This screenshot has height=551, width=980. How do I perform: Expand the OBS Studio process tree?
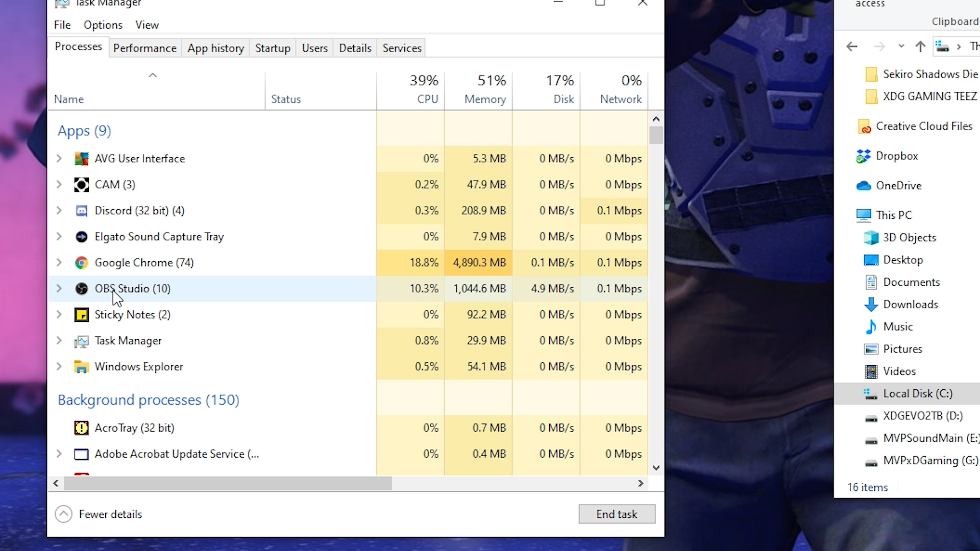(x=59, y=288)
